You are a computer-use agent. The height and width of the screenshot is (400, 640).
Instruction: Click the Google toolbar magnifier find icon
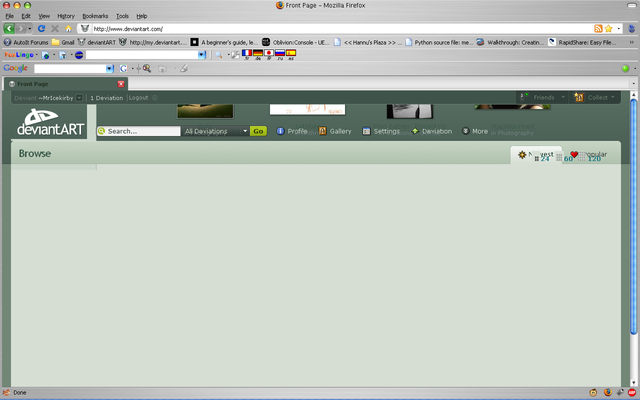(147, 69)
